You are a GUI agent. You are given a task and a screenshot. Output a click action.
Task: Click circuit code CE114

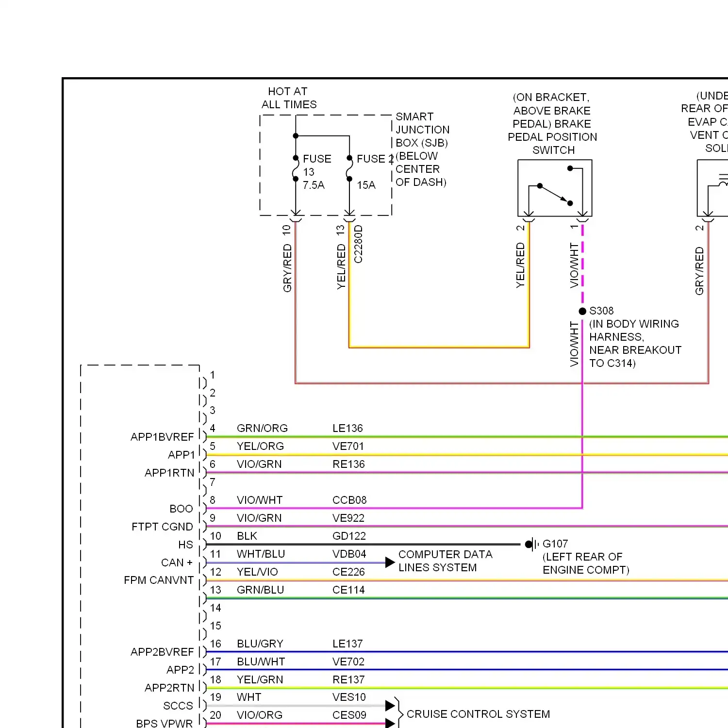tap(348, 590)
